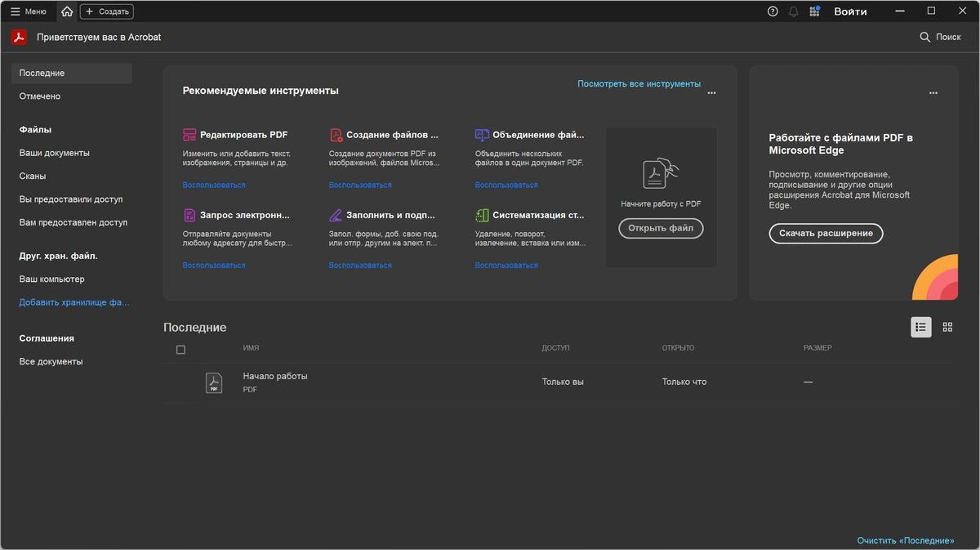Click Воспользоваться under Объединение файлов

tap(506, 185)
